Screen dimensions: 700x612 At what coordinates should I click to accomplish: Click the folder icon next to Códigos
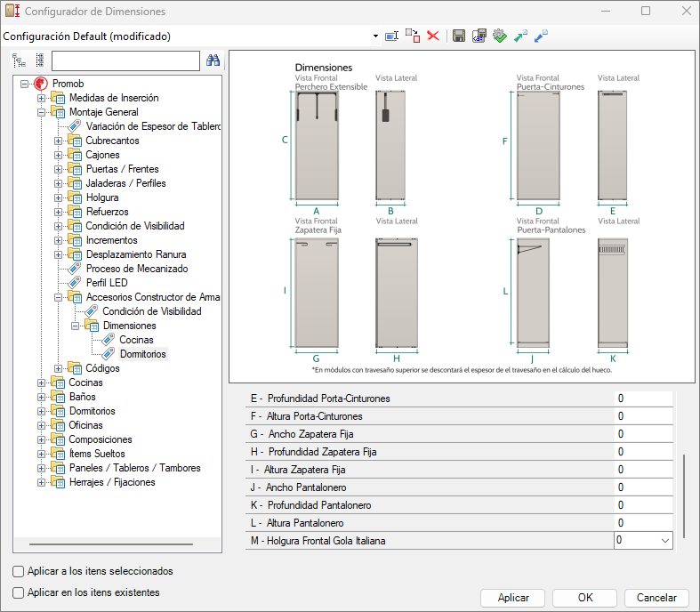[75, 368]
